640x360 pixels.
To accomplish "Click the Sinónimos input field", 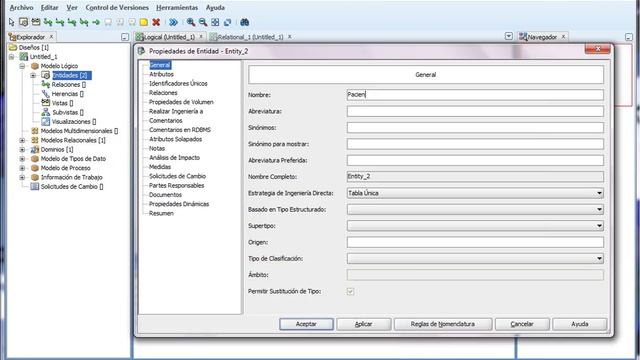I will [475, 127].
